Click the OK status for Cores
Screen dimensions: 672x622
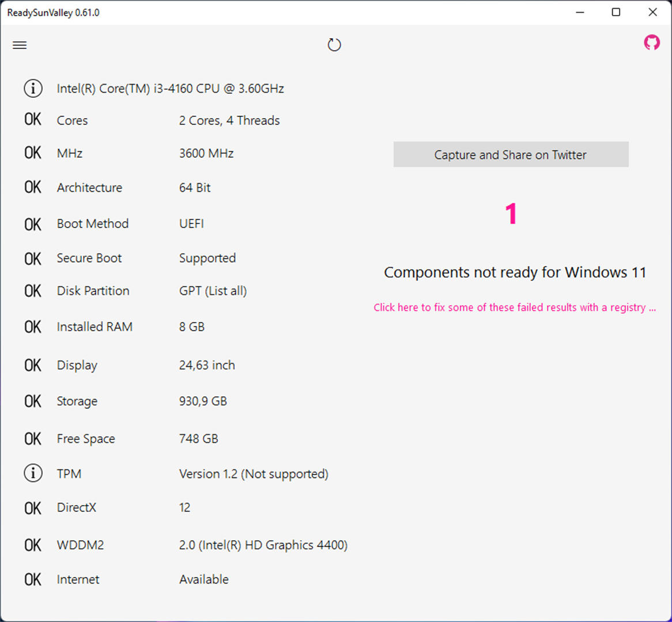coord(33,120)
